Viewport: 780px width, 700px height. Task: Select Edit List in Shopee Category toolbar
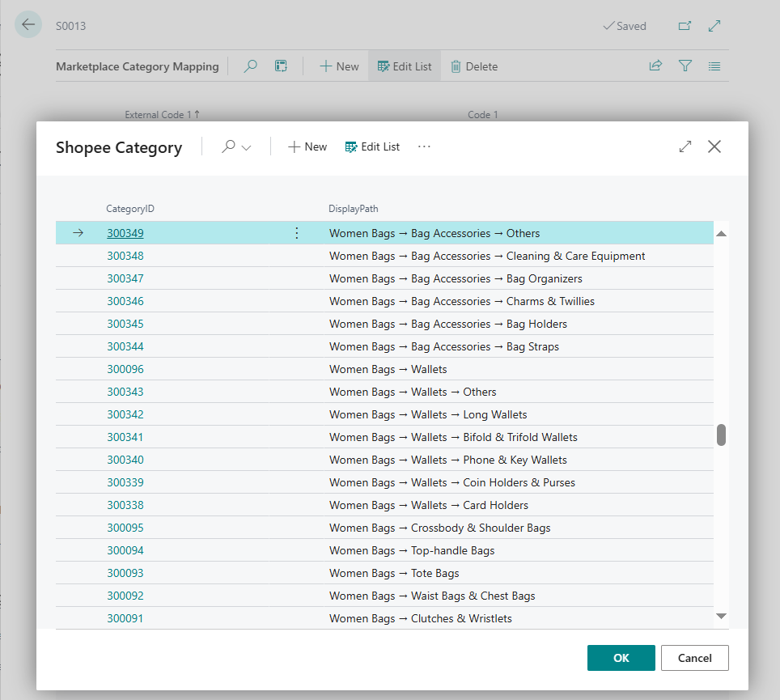click(372, 146)
